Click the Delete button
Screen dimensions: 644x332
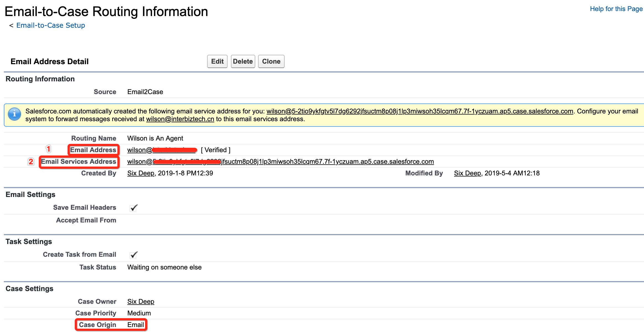243,61
